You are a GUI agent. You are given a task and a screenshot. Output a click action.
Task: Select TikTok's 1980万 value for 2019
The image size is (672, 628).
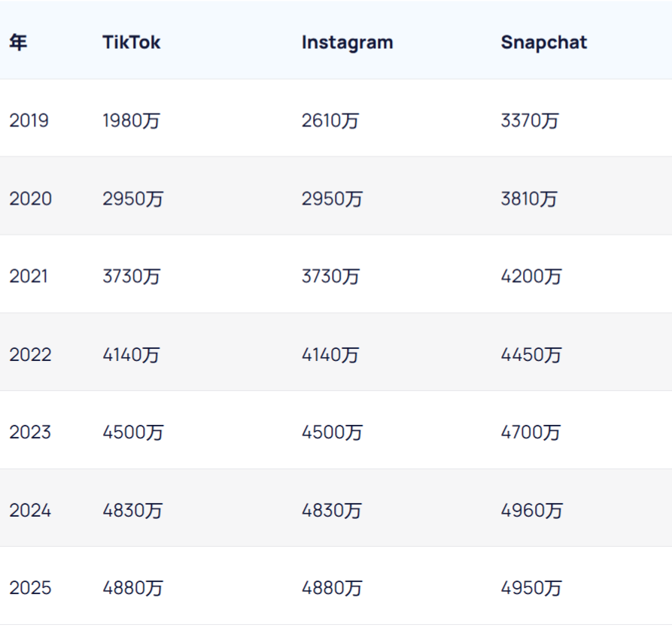[x=132, y=120]
